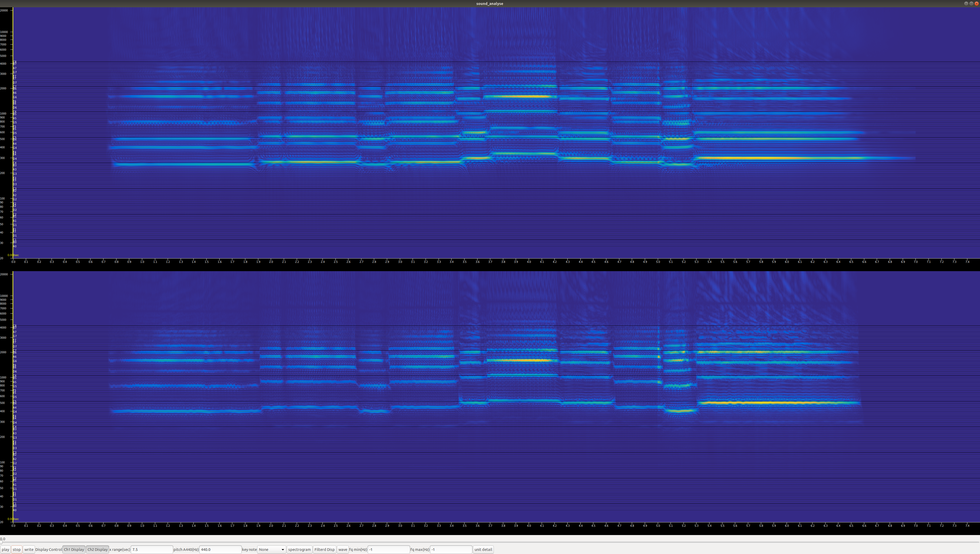Close the sound_analyse window
Image resolution: width=980 pixels, height=554 pixels.
point(976,3)
